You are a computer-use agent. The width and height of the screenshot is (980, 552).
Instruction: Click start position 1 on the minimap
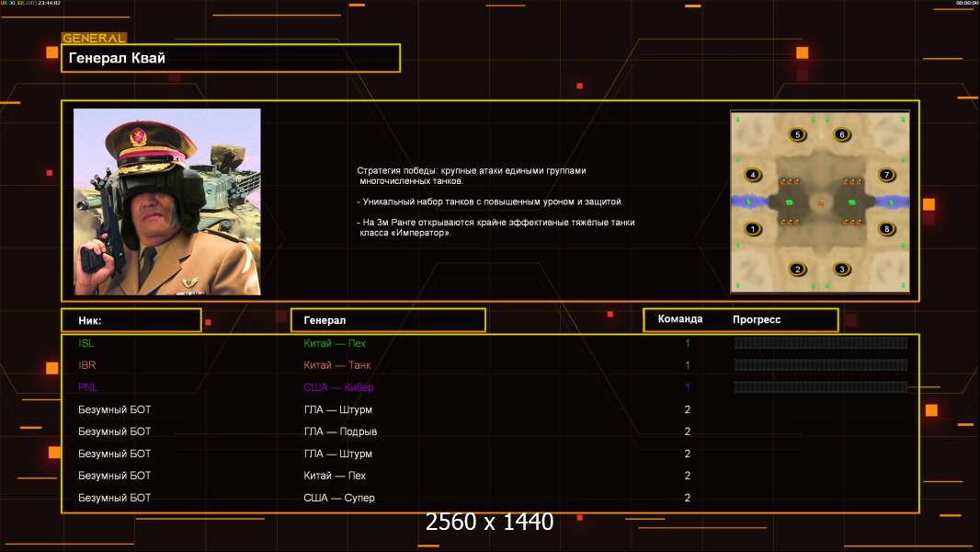(753, 229)
